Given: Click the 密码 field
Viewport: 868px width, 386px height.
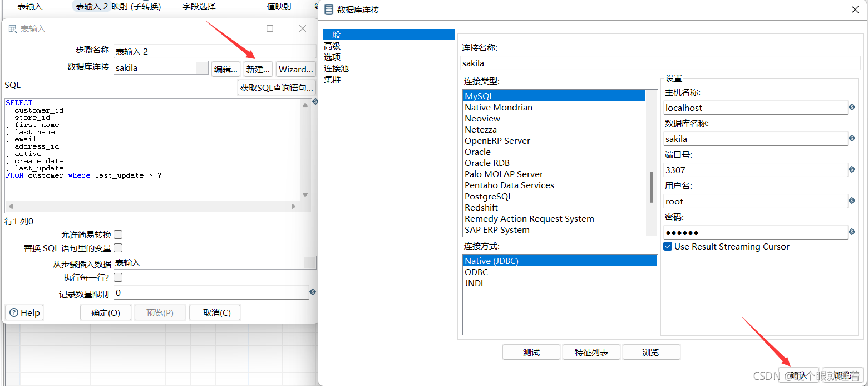Looking at the screenshot, I should coord(756,232).
